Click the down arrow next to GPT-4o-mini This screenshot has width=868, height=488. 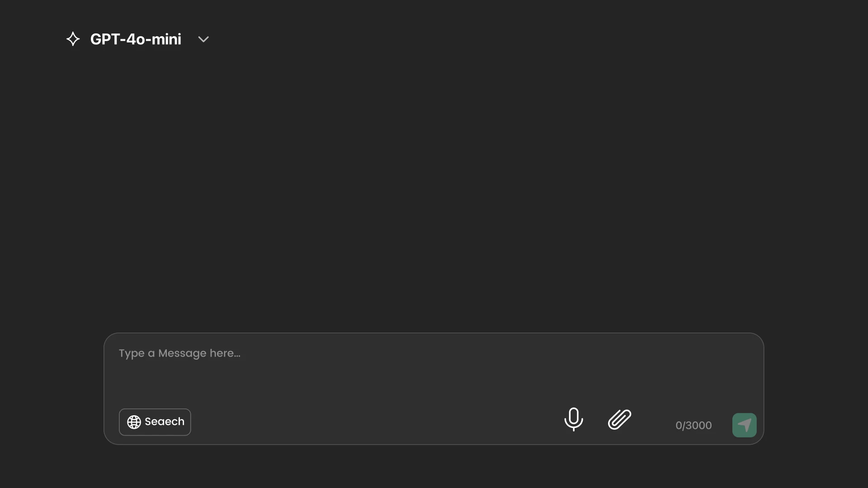click(203, 39)
